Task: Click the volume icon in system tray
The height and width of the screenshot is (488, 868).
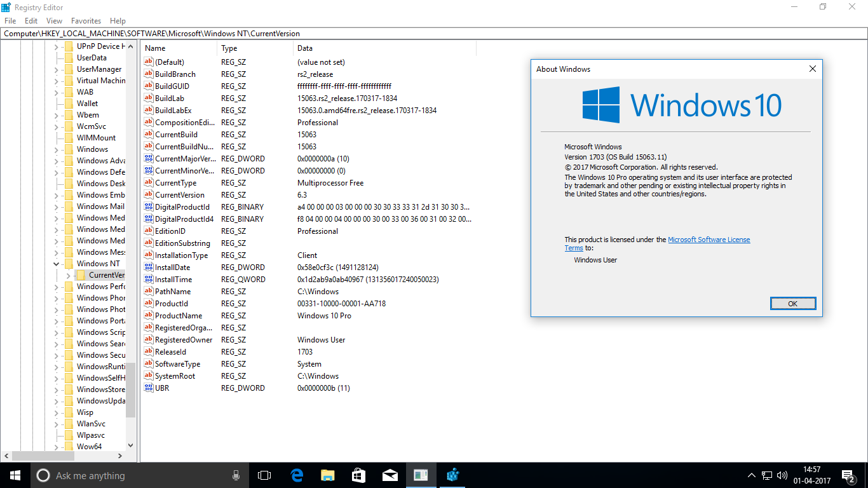Action: pos(782,475)
